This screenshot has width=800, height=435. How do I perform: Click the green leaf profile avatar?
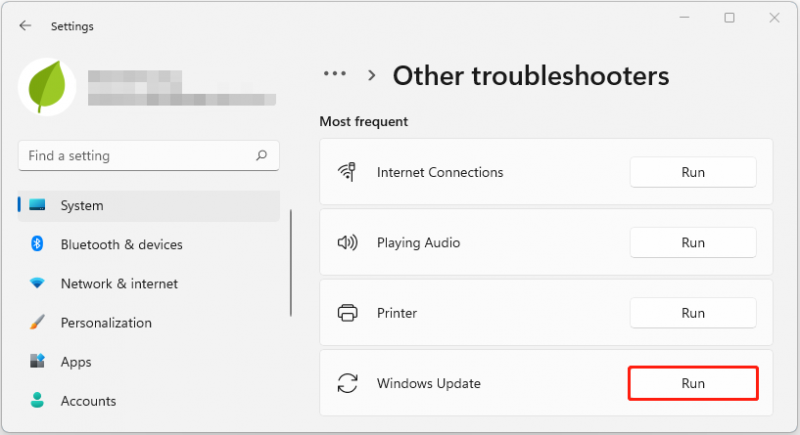pos(47,87)
